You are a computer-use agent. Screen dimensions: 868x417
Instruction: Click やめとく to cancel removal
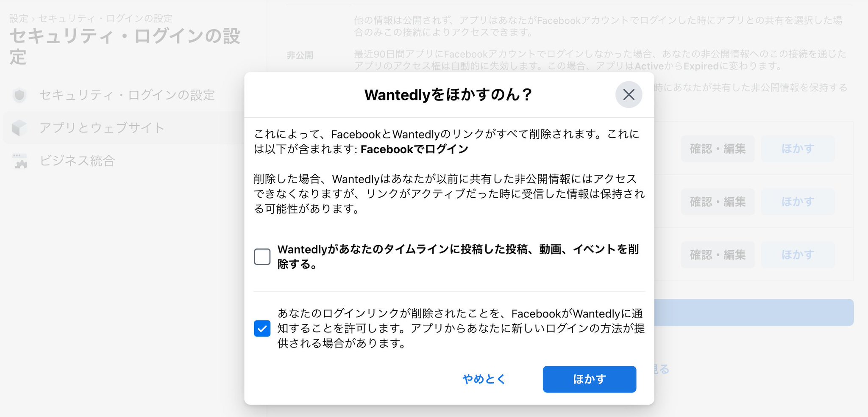coord(484,379)
